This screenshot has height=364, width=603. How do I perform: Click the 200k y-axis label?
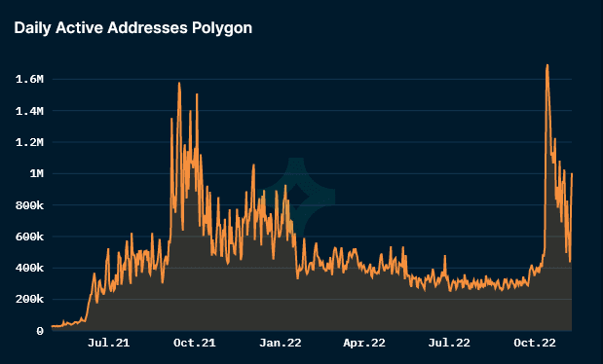point(29,299)
